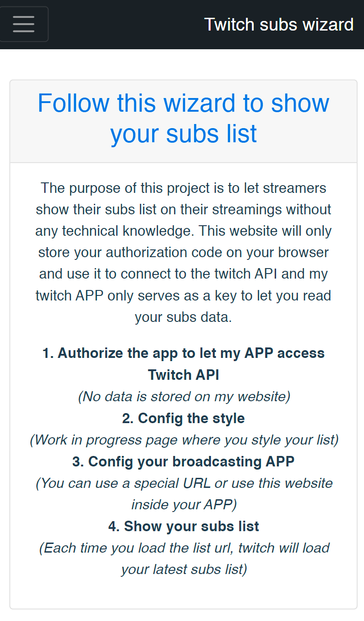Select step 2 Config the style

[183, 418]
